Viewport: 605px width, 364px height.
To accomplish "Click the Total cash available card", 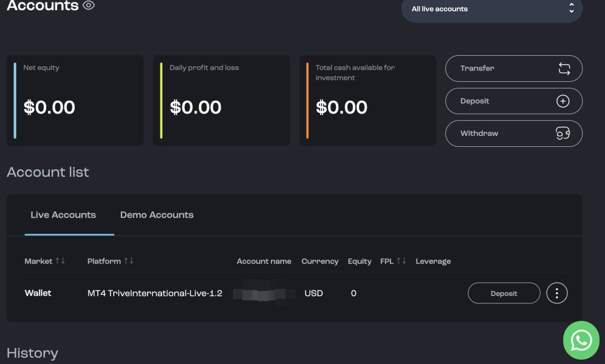I will click(367, 101).
